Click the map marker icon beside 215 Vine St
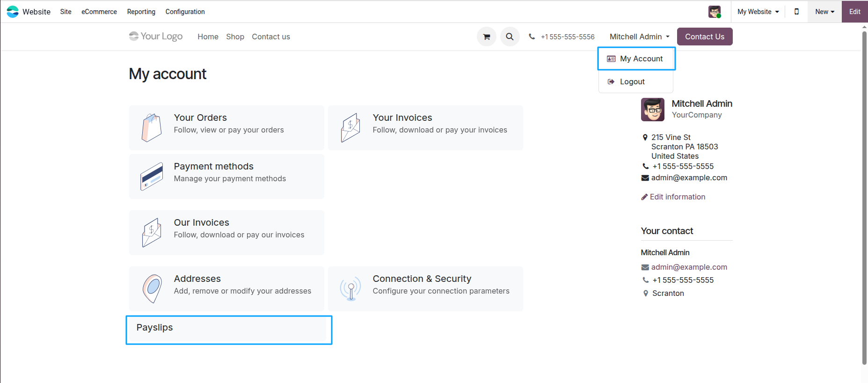This screenshot has height=383, width=868. tap(645, 137)
